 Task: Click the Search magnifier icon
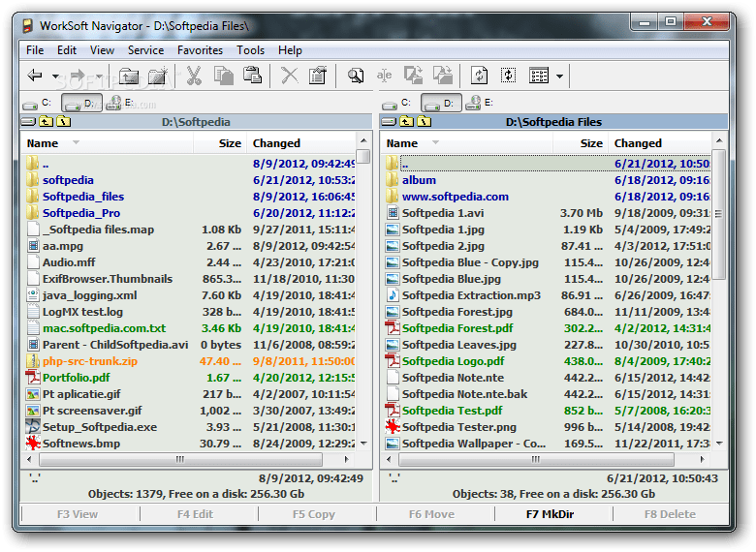pos(356,76)
